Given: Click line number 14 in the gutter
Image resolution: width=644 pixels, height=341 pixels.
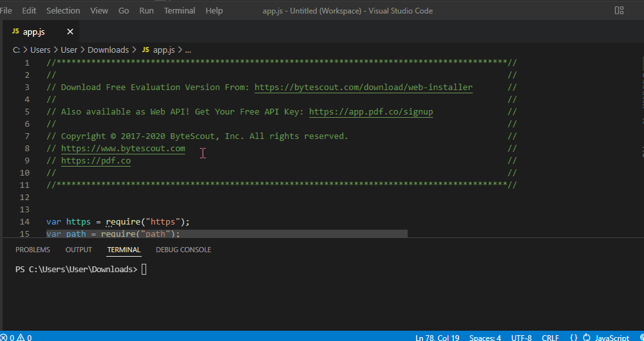Looking at the screenshot, I should point(24,222).
